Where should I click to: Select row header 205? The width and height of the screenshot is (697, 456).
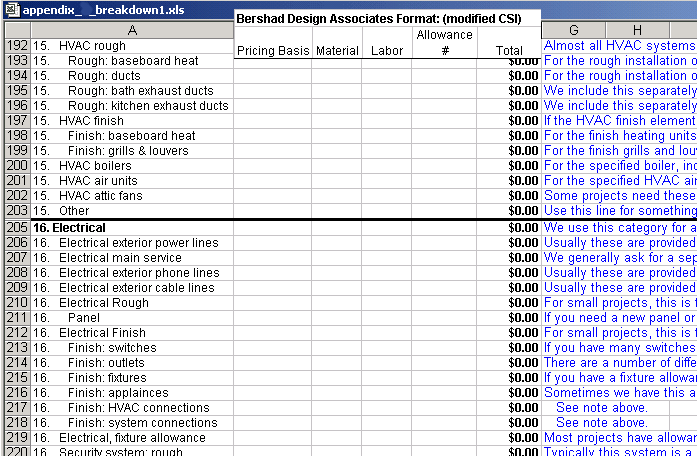tap(17, 228)
